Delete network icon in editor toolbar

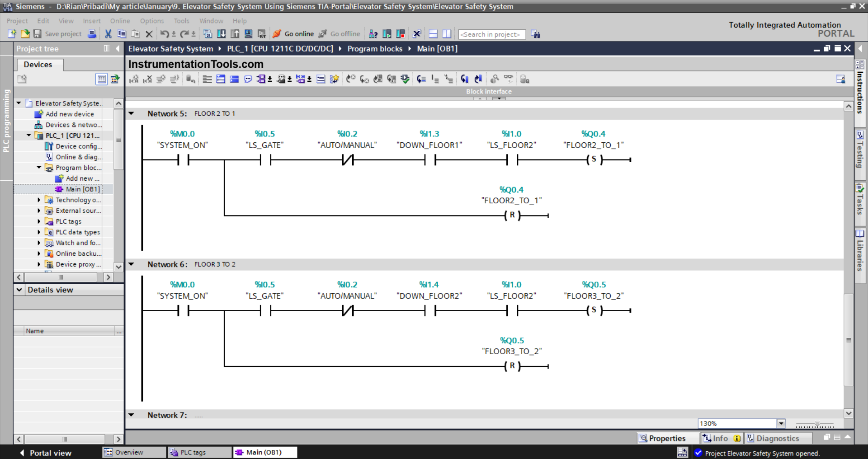[x=147, y=79]
